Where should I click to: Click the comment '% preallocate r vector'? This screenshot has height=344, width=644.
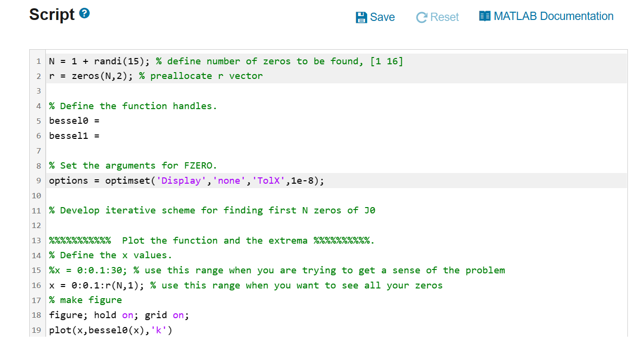pyautogui.click(x=201, y=76)
